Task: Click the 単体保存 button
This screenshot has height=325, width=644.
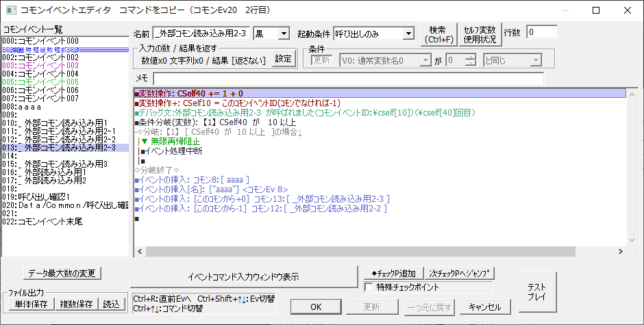Action: pyautogui.click(x=32, y=304)
